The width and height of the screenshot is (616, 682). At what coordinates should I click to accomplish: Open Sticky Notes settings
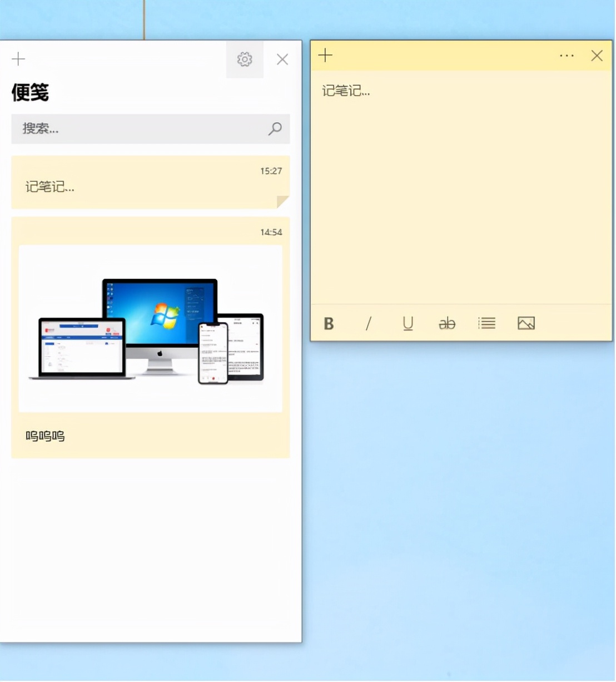pyautogui.click(x=245, y=59)
